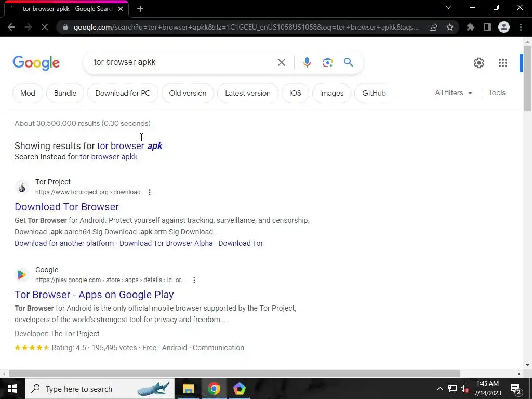Open Download Tor Browser Alpha link
The height and width of the screenshot is (399, 532).
click(166, 243)
